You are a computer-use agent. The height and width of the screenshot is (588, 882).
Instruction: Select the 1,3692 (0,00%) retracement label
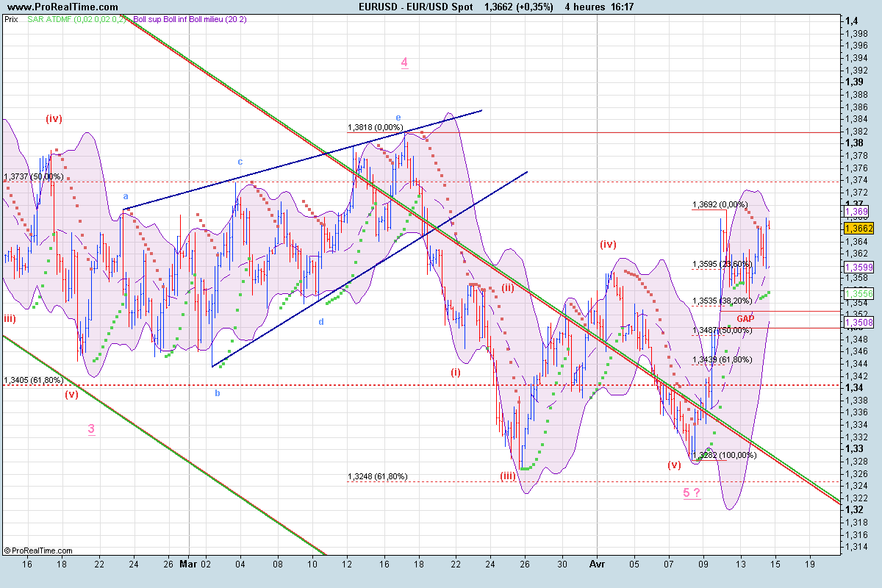pyautogui.click(x=720, y=204)
